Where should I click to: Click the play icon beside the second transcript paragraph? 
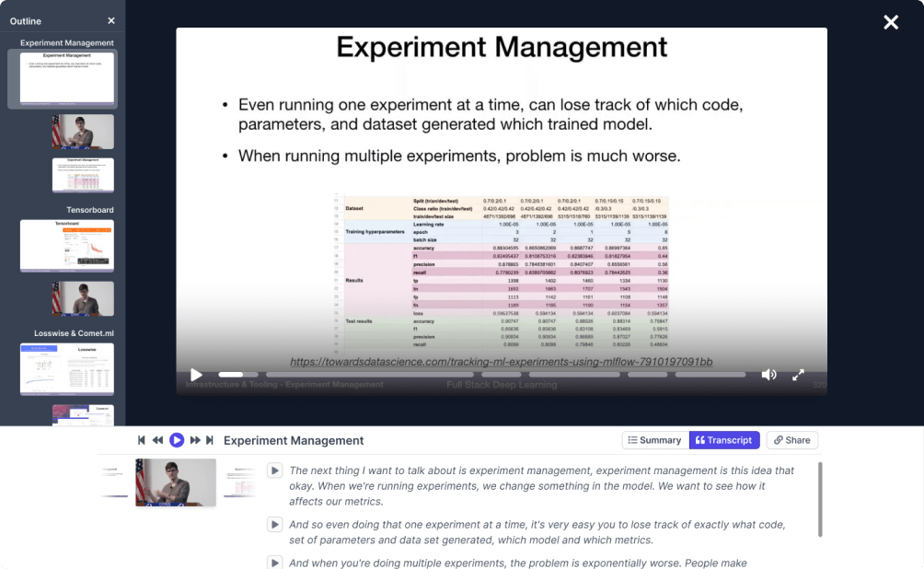point(274,524)
